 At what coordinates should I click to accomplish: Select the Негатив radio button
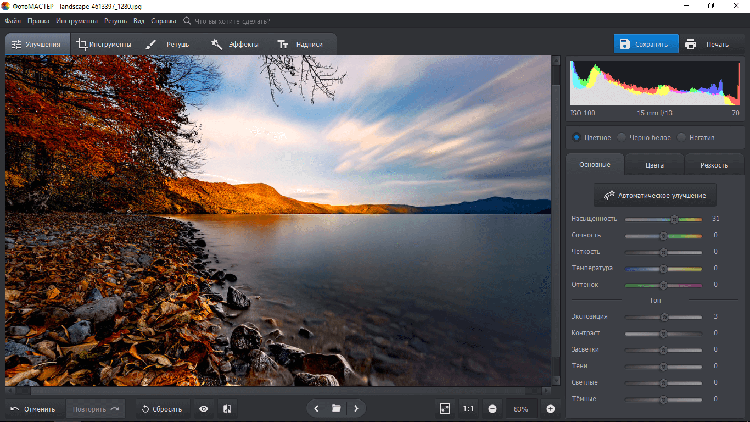(682, 137)
